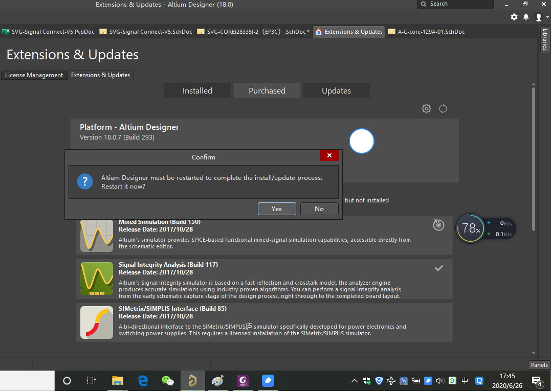
Task: Open Altium setup gear in the title bar
Action: [514, 17]
